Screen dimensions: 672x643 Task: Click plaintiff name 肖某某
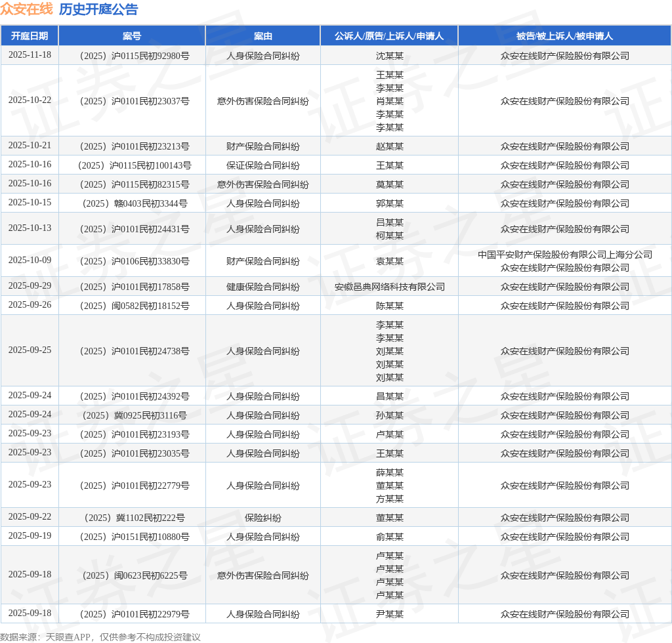(x=390, y=101)
